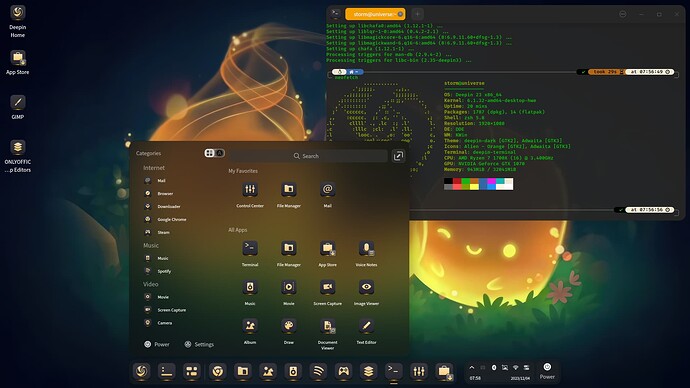Open Control Center in My Favorites
The width and height of the screenshot is (690, 388).
250,190
